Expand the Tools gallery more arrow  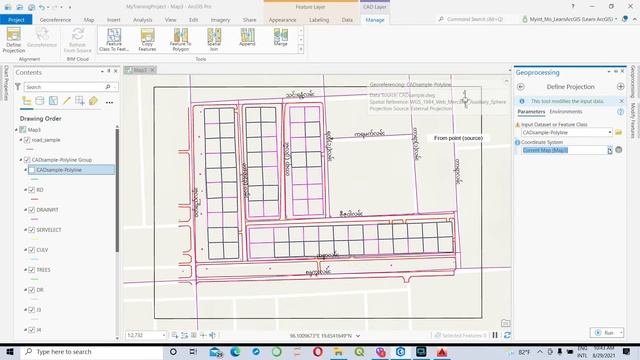[301, 49]
